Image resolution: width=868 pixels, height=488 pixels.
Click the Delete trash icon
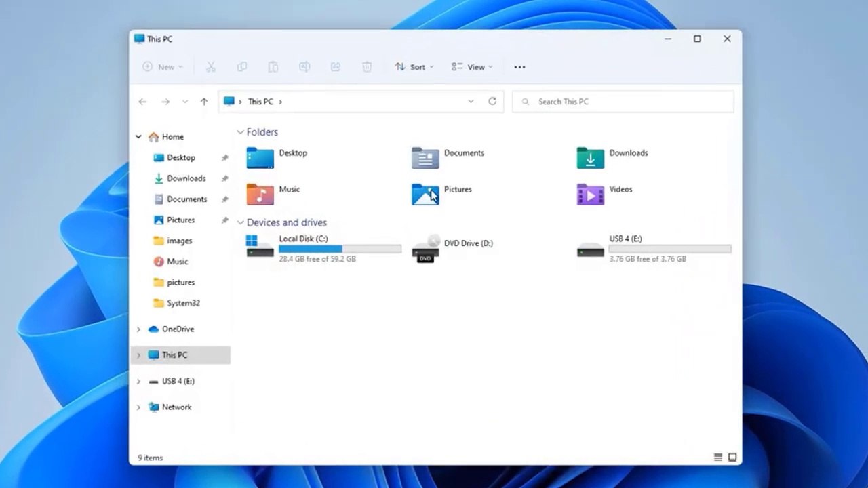click(x=367, y=67)
